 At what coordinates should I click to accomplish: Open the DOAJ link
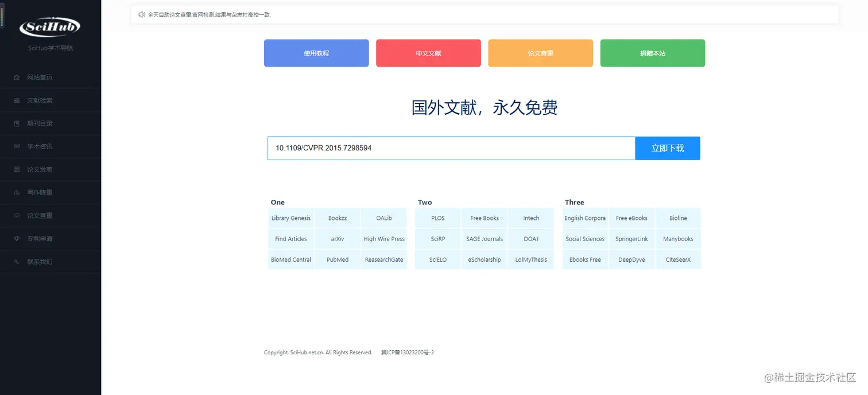click(x=531, y=239)
